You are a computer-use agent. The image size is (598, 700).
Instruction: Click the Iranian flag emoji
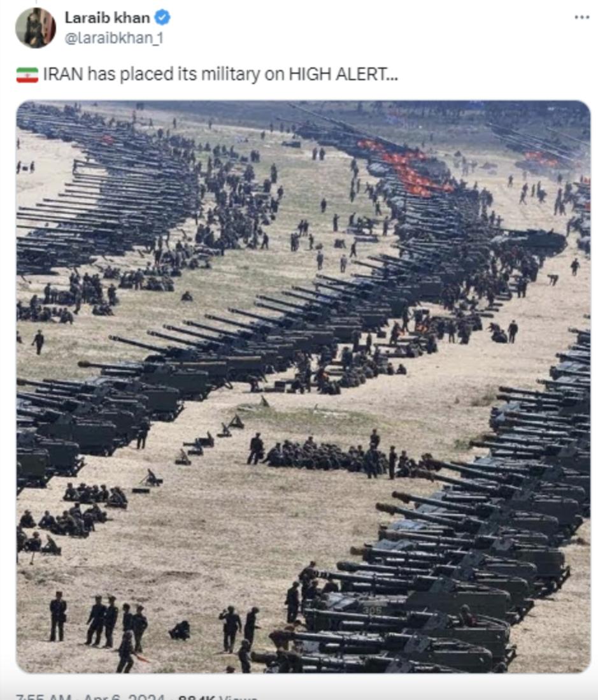[27, 75]
